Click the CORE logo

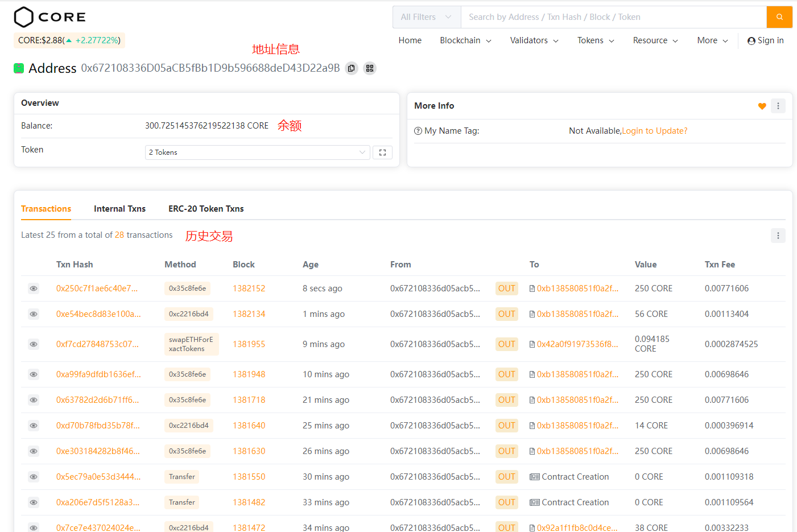tap(50, 17)
